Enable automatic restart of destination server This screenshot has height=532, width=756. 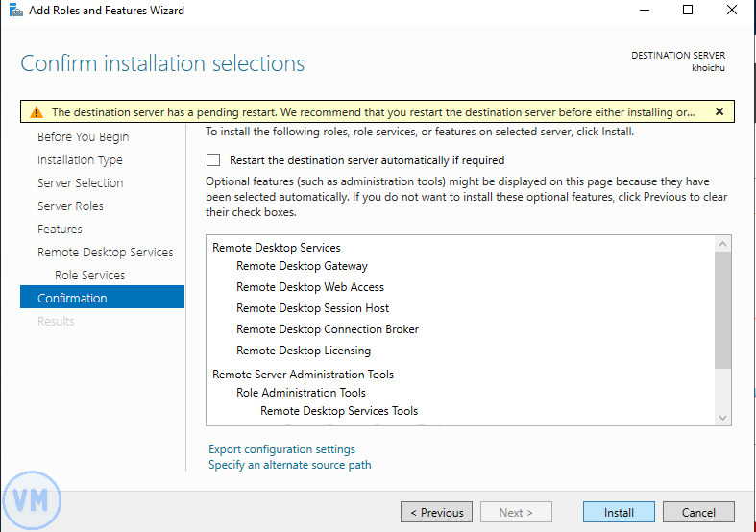(x=213, y=160)
